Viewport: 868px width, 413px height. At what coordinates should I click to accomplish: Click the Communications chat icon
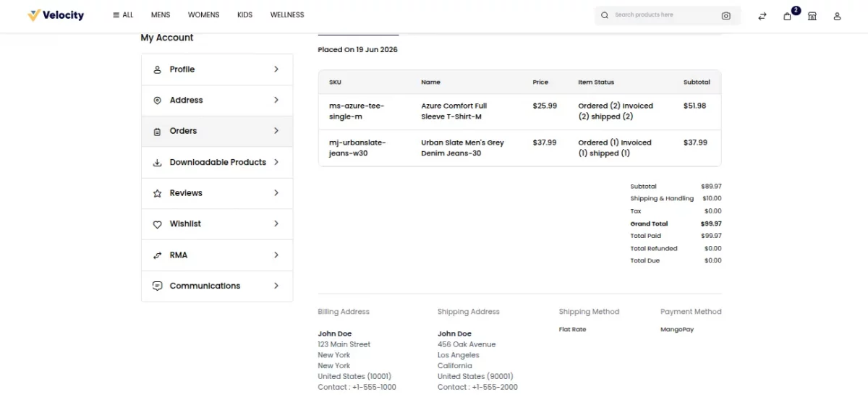coord(157,286)
